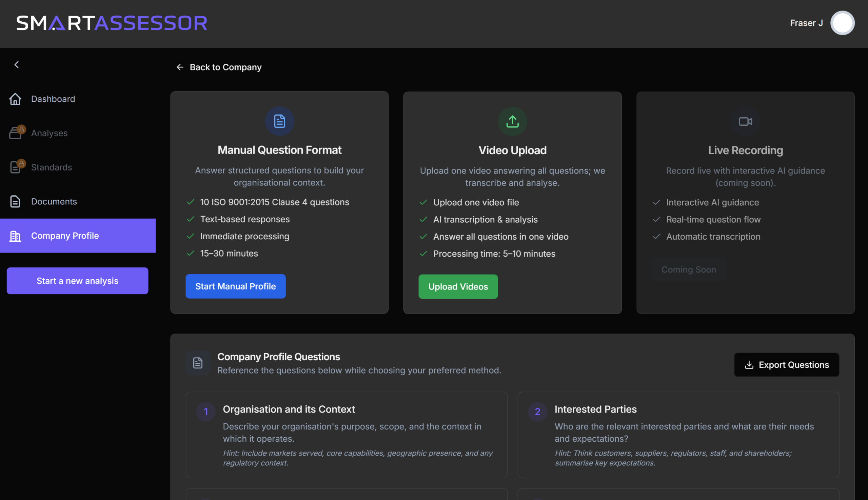Click the locked Analyses icon
Screen dimensions: 868x500
pos(16,133)
